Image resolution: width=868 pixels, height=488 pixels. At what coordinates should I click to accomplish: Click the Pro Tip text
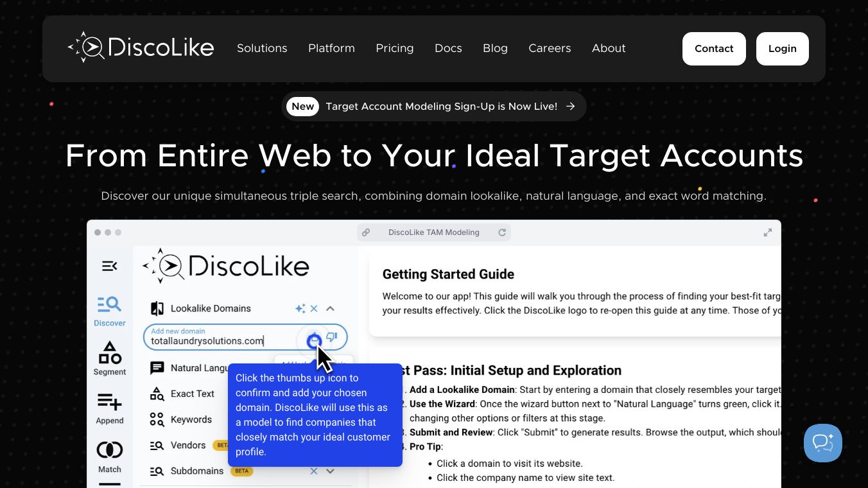click(426, 446)
